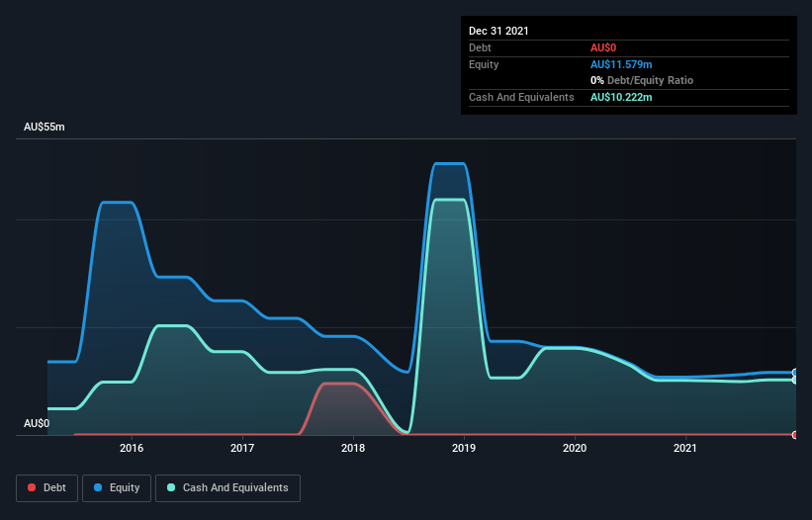Screen dimensions: 812x520
Task: Click the AU$11.579m Equity value
Action: pos(621,64)
